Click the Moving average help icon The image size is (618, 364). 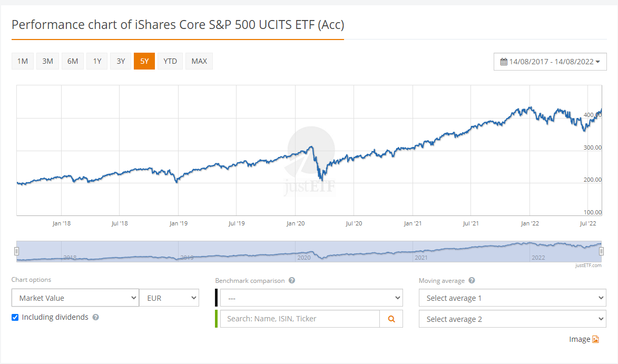click(x=472, y=280)
